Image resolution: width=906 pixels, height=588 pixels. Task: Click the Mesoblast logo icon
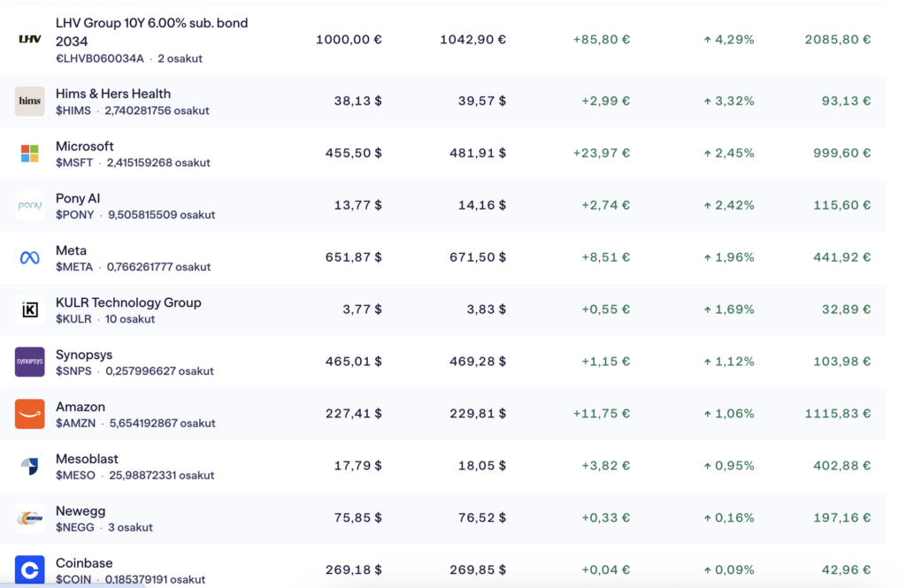[30, 467]
